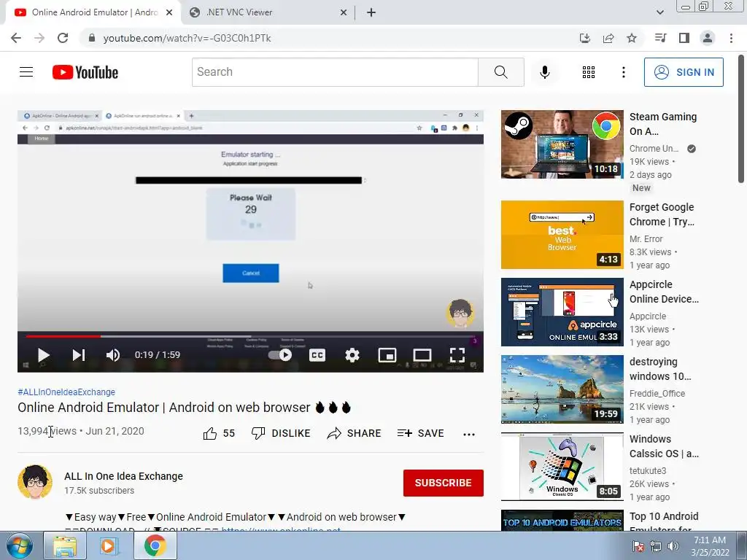Open Appcircle Online Device thumbnail
The height and width of the screenshot is (560, 747).
pyautogui.click(x=562, y=312)
